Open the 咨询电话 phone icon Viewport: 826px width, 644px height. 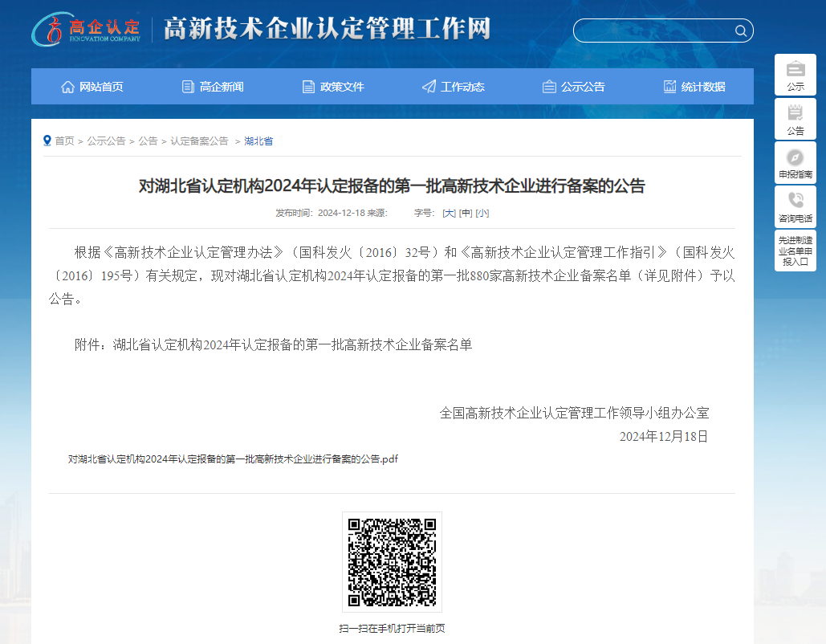coord(795,201)
